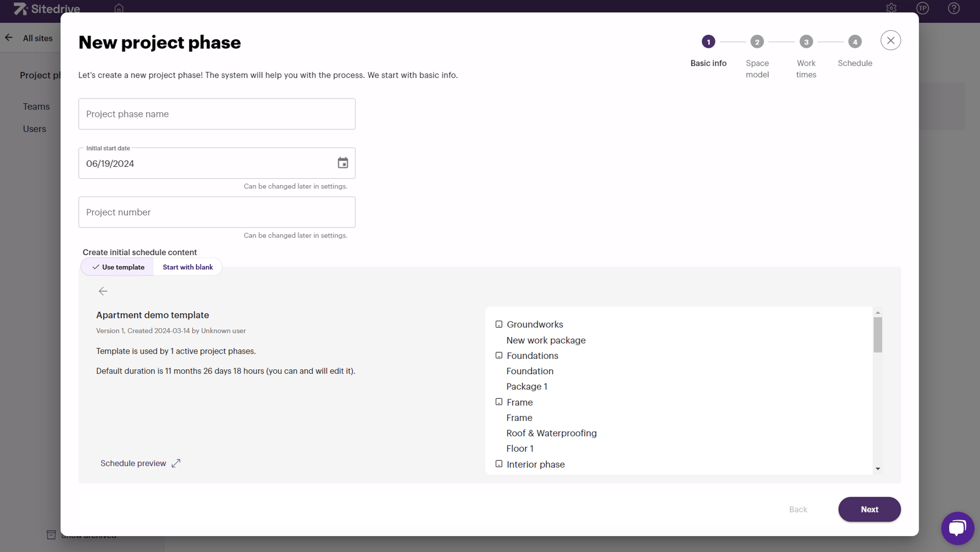980x552 pixels.
Task: Check the Frame checkbox
Action: 499,402
